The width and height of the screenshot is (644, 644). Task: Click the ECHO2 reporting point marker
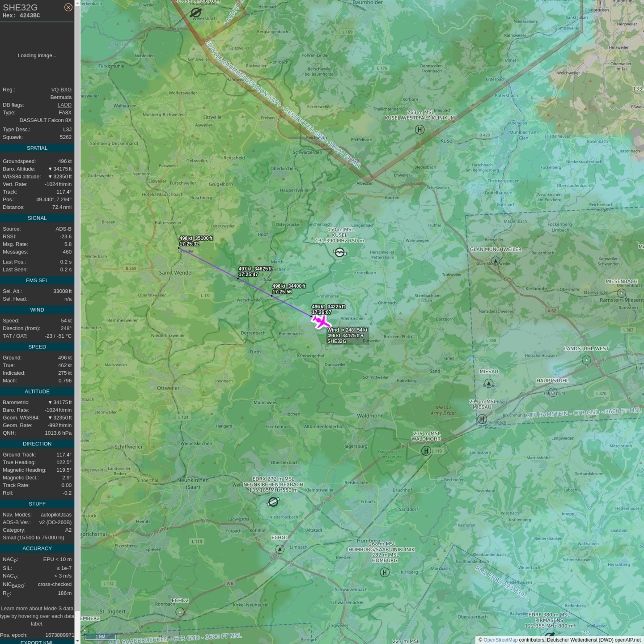coord(180,611)
